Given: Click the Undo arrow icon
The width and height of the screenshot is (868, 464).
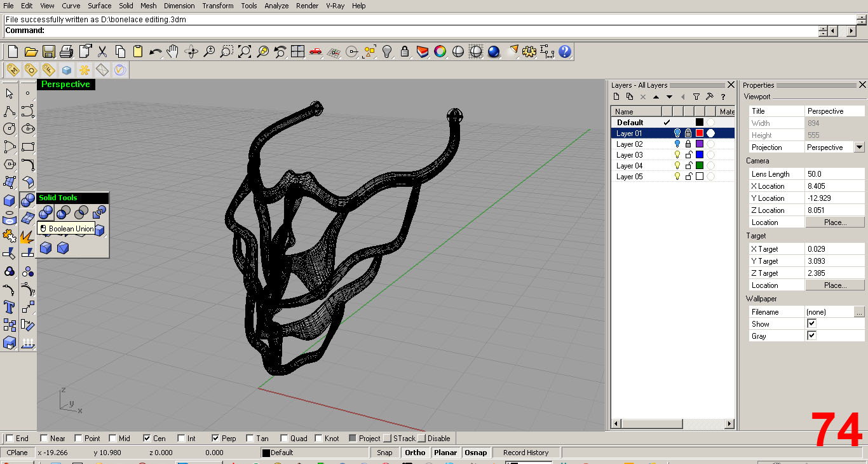Looking at the screenshot, I should [x=155, y=51].
